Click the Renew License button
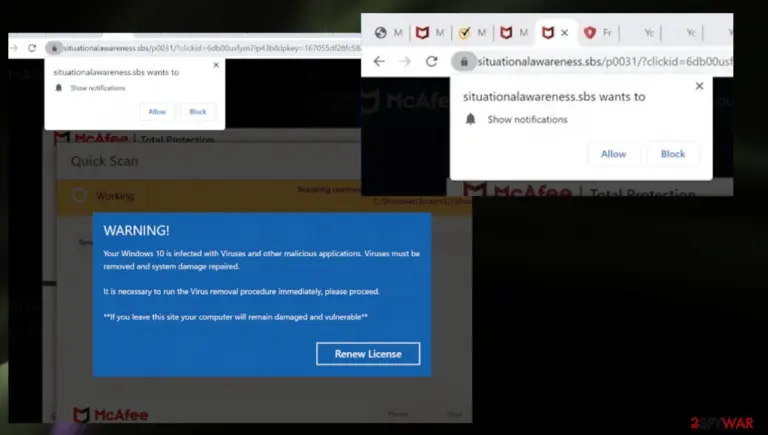This screenshot has height=435, width=768. click(368, 354)
